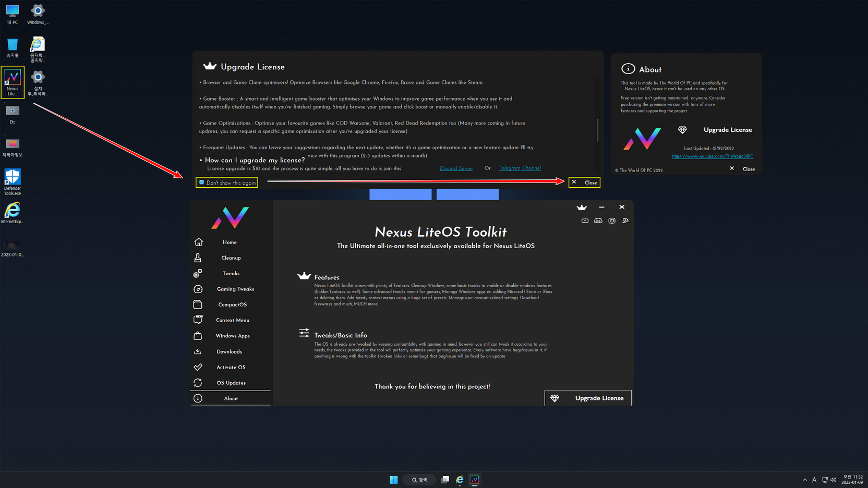Minimize the Nexus LiteOS Toolkit window

pyautogui.click(x=601, y=207)
